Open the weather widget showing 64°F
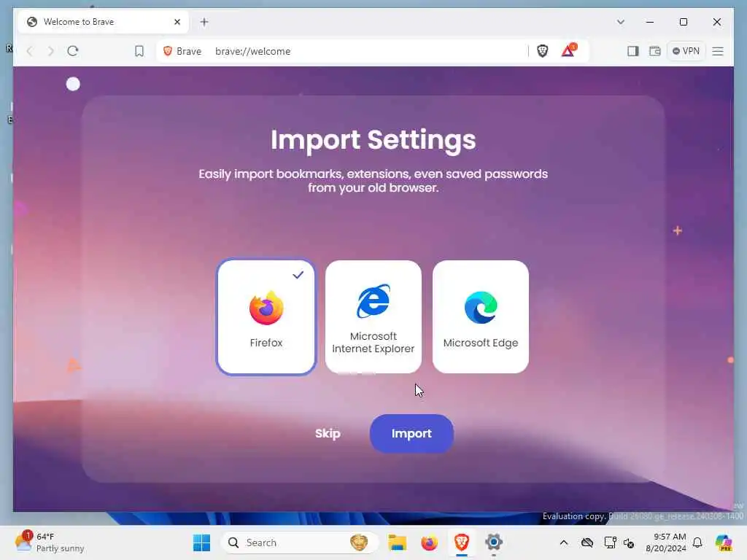This screenshot has width=747, height=560. tap(50, 542)
